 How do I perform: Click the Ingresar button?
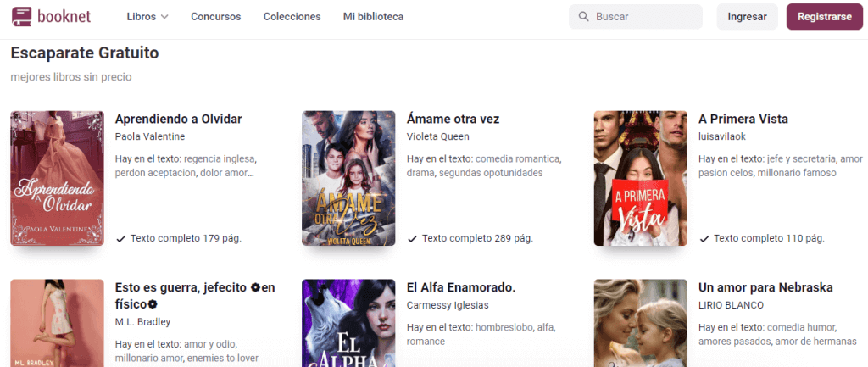pos(748,17)
